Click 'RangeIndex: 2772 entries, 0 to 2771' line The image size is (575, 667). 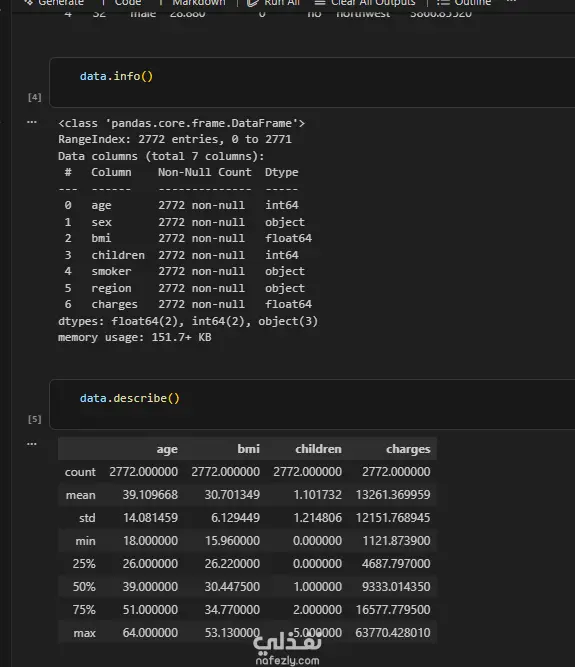[x=175, y=140]
